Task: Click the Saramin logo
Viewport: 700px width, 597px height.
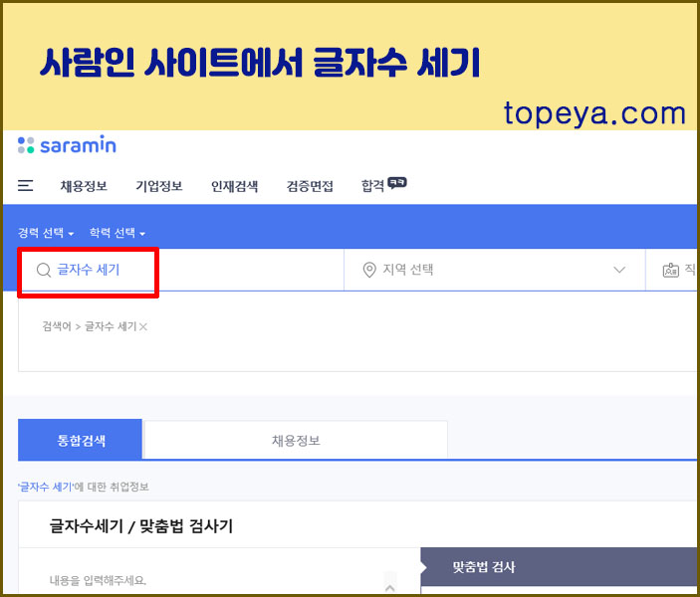Action: point(67,145)
